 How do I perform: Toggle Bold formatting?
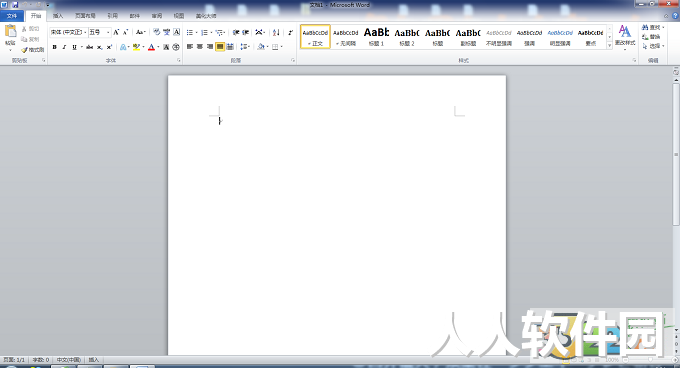pyautogui.click(x=54, y=47)
